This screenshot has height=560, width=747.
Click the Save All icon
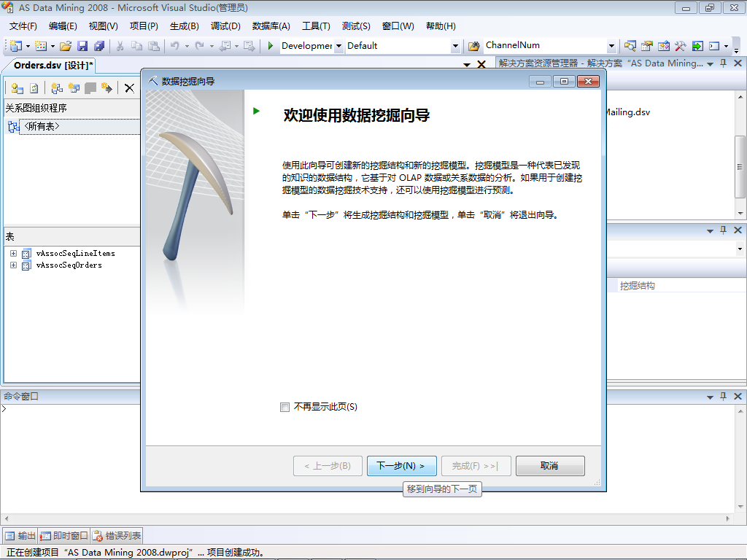[99, 46]
